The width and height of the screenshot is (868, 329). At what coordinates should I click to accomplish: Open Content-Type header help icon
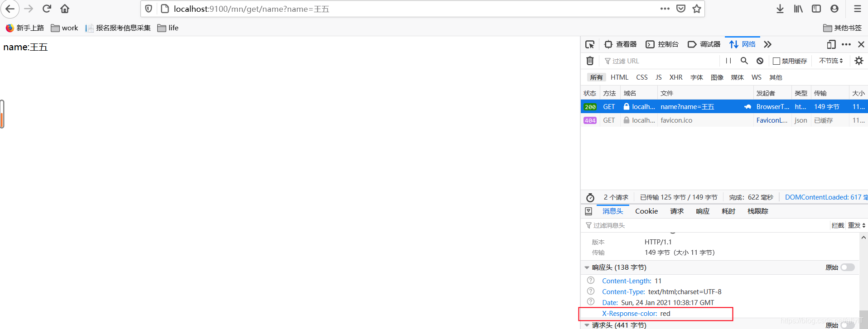coord(591,291)
